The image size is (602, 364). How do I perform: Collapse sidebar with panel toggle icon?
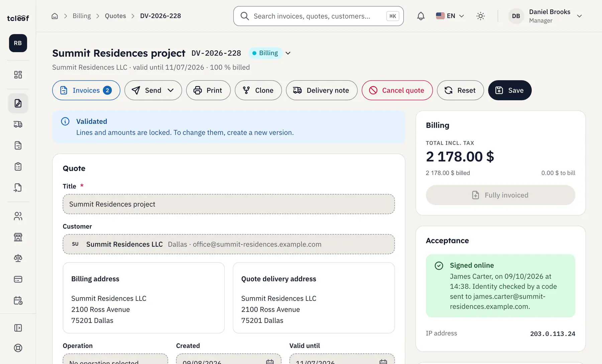(18, 328)
